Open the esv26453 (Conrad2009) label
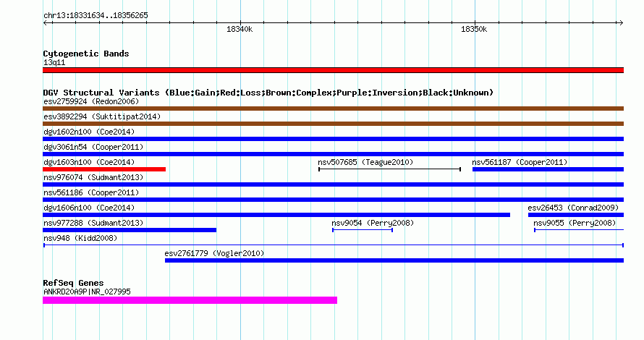The height and width of the screenshot is (340, 644). (573, 208)
